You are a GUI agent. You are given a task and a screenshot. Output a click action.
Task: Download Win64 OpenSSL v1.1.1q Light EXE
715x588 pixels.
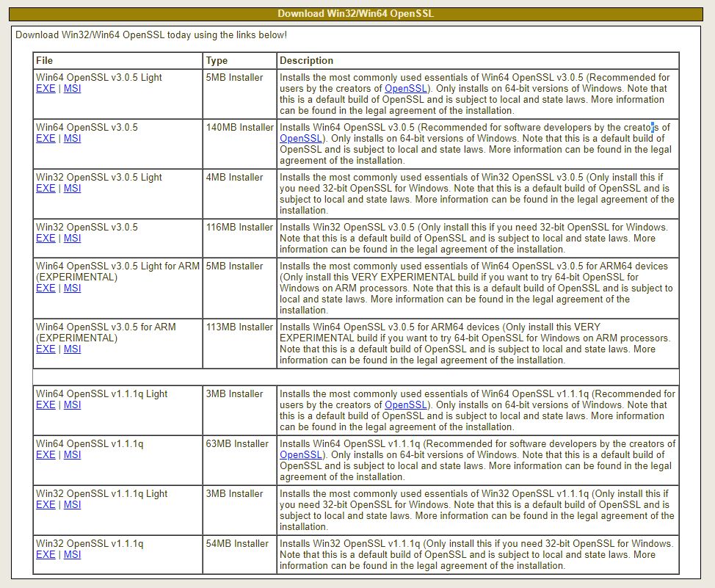(x=46, y=405)
